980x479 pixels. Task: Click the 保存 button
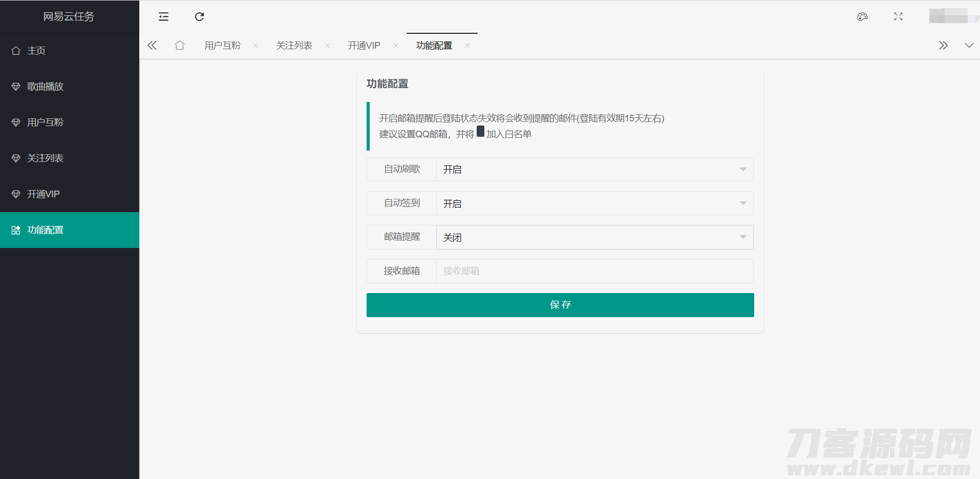[560, 305]
